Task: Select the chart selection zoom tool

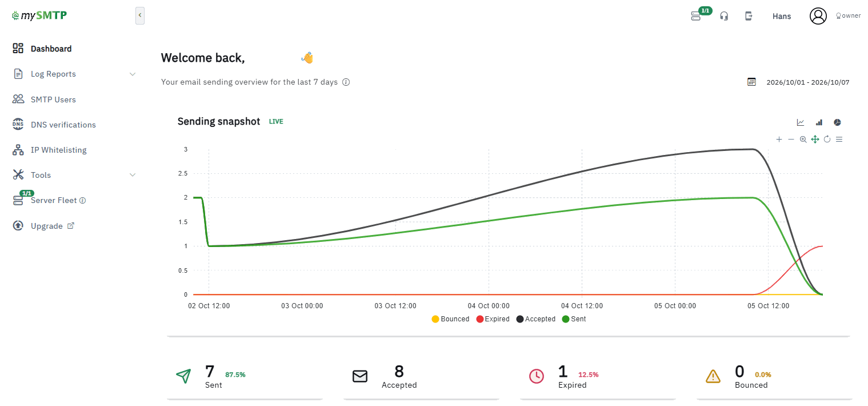Action: 803,140
